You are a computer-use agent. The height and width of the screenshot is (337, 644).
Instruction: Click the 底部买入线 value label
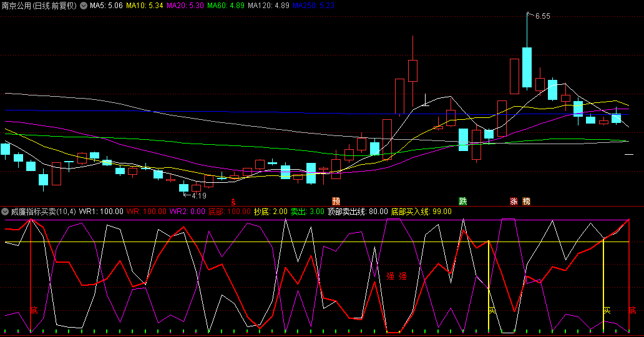pyautogui.click(x=421, y=212)
